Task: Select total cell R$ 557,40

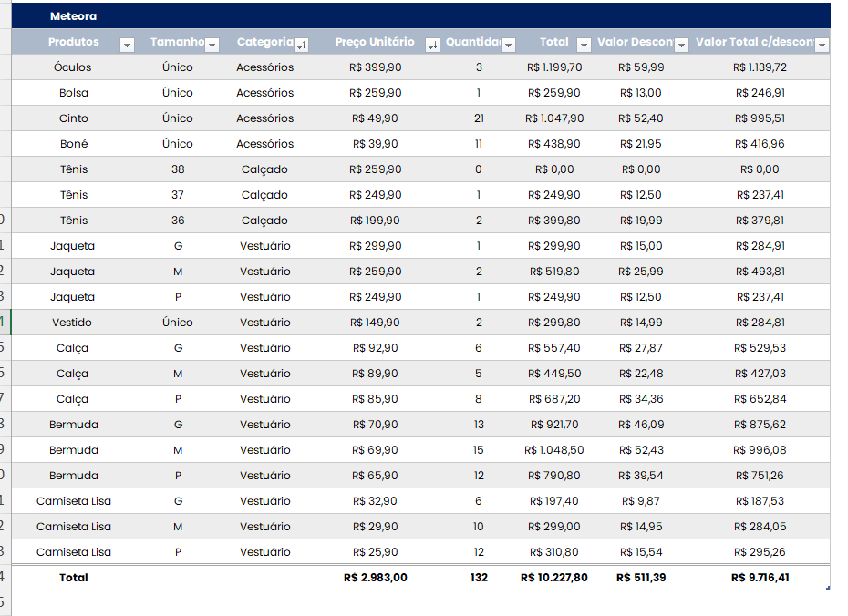Action: 554,347
